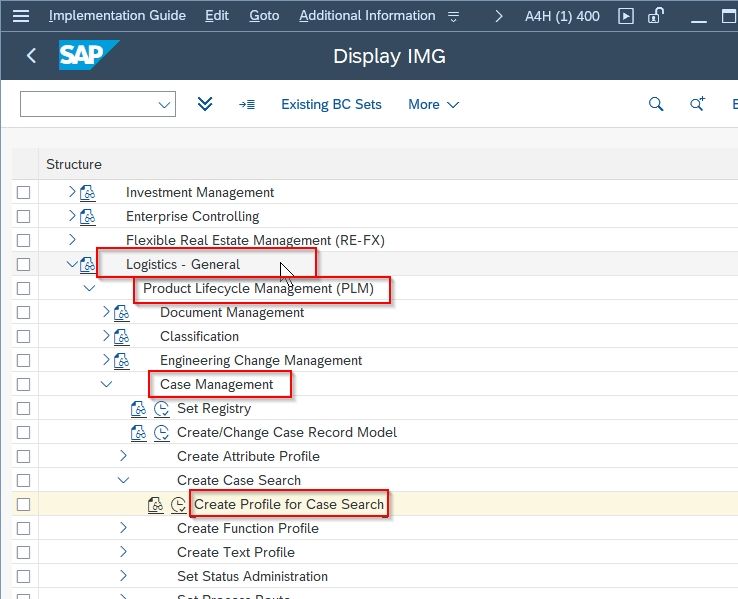738x599 pixels.
Task: Open documentation icon for Enterprise Controlling
Action: 88,216
